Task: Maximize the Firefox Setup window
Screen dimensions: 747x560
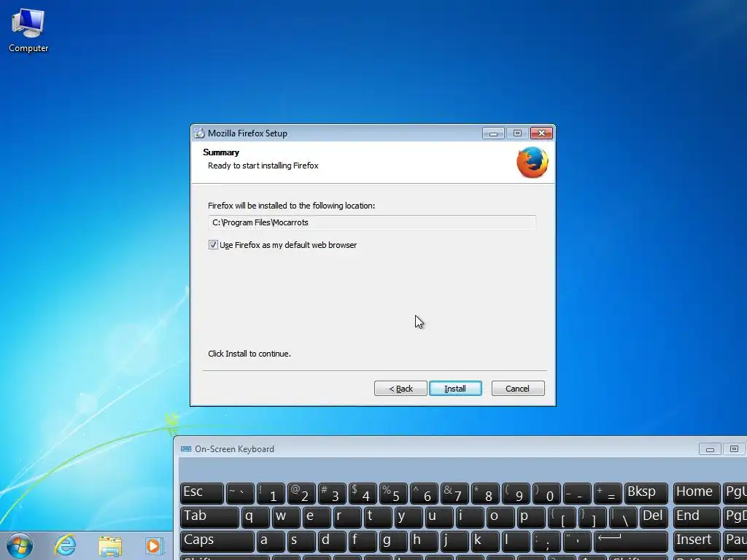Action: coord(517,133)
